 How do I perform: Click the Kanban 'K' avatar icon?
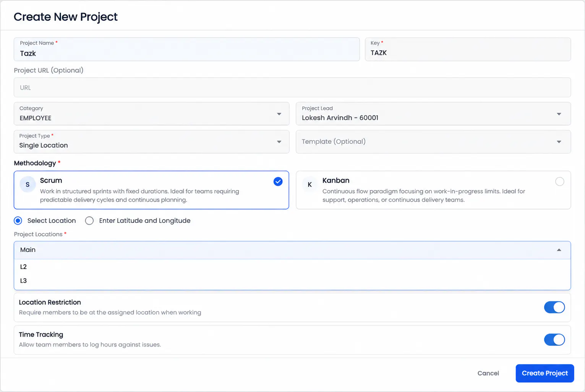coord(310,184)
